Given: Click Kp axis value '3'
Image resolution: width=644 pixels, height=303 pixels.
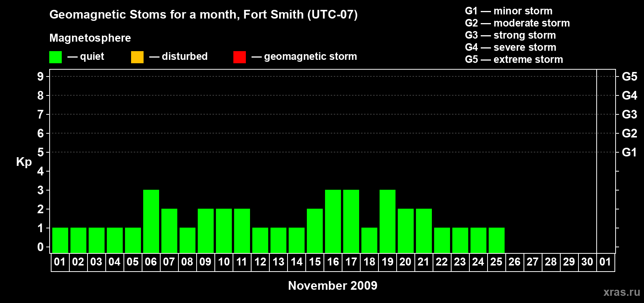Looking at the screenshot, I should 41,190.
